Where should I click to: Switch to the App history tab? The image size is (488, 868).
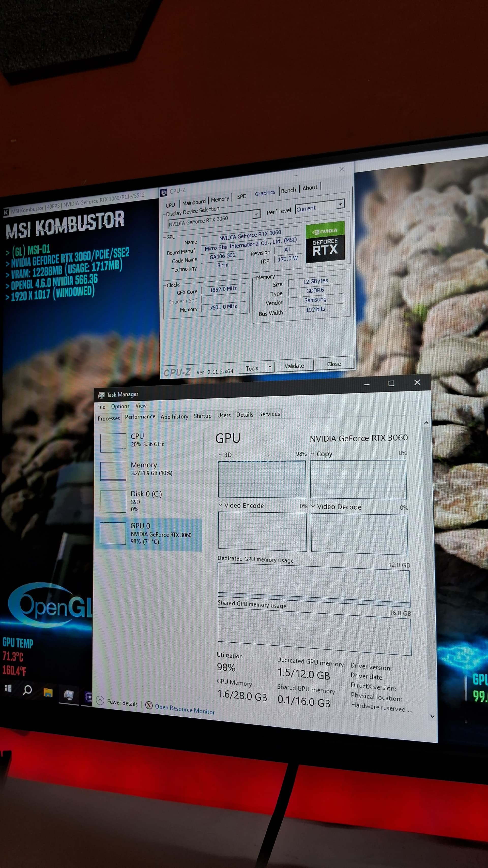pos(174,417)
